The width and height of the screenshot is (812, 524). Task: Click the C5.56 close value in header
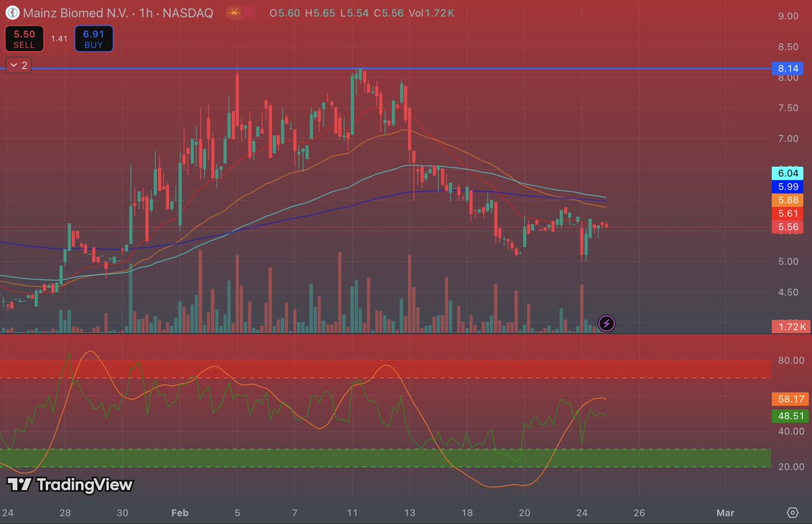tap(389, 13)
